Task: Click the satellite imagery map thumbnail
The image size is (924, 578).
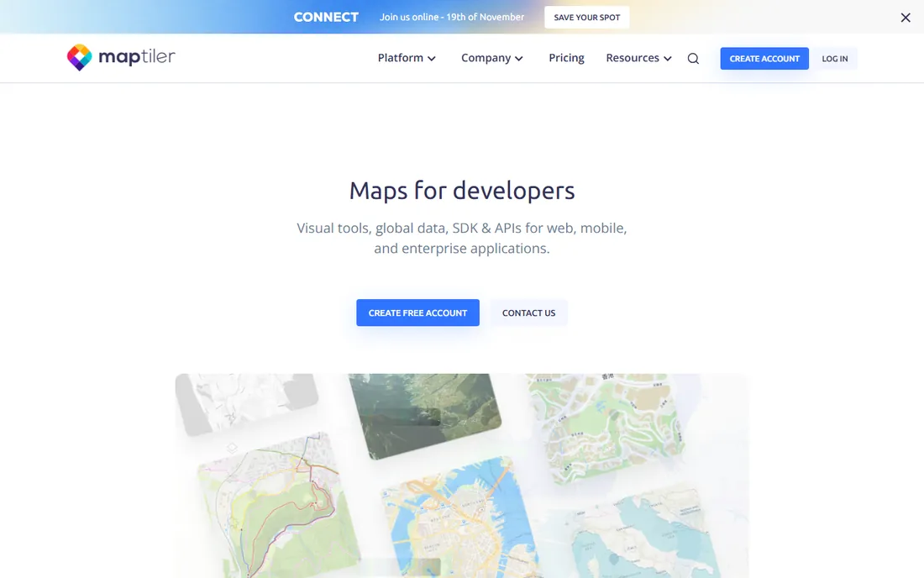Action: pyautogui.click(x=424, y=414)
